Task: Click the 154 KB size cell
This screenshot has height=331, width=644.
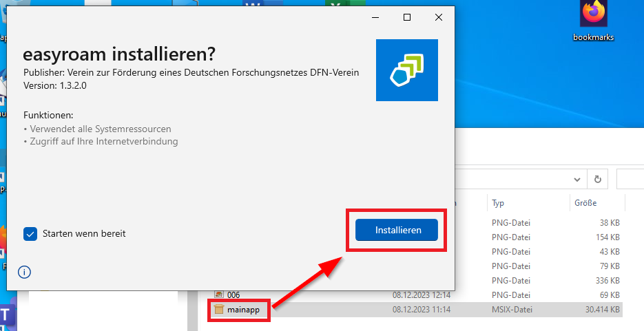Action: click(x=607, y=237)
